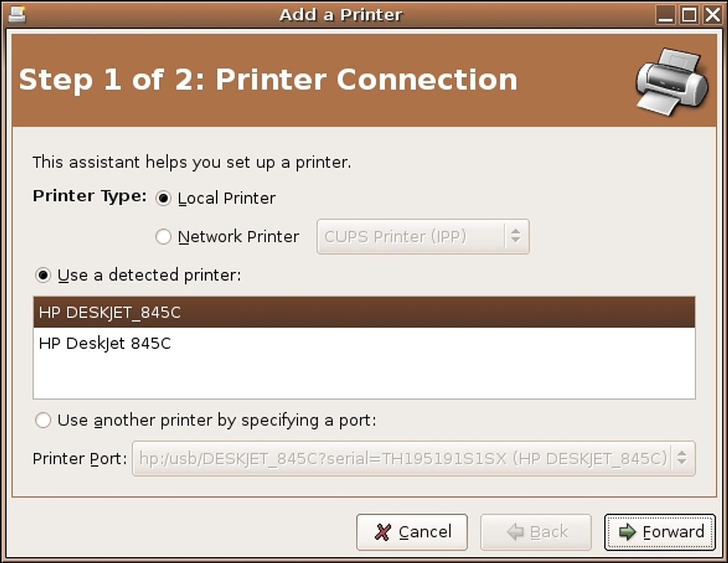728x563 pixels.
Task: Cancel the printer setup
Action: point(412,533)
